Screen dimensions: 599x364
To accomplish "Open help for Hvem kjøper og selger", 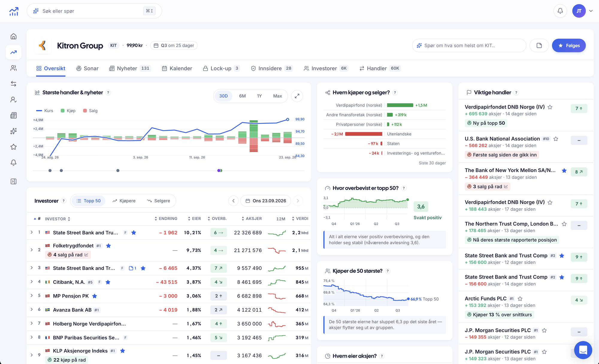I will pyautogui.click(x=395, y=93).
